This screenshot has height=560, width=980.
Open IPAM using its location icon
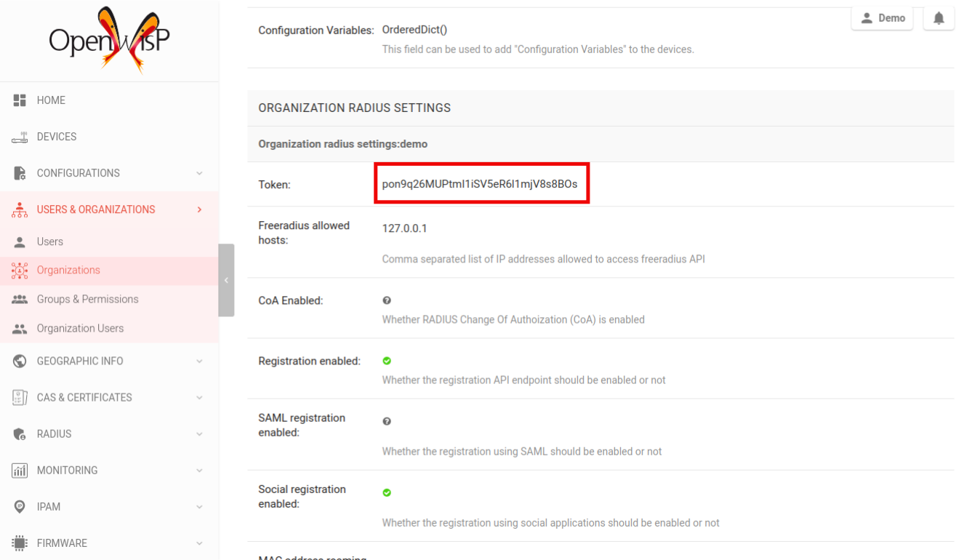pyautogui.click(x=20, y=506)
